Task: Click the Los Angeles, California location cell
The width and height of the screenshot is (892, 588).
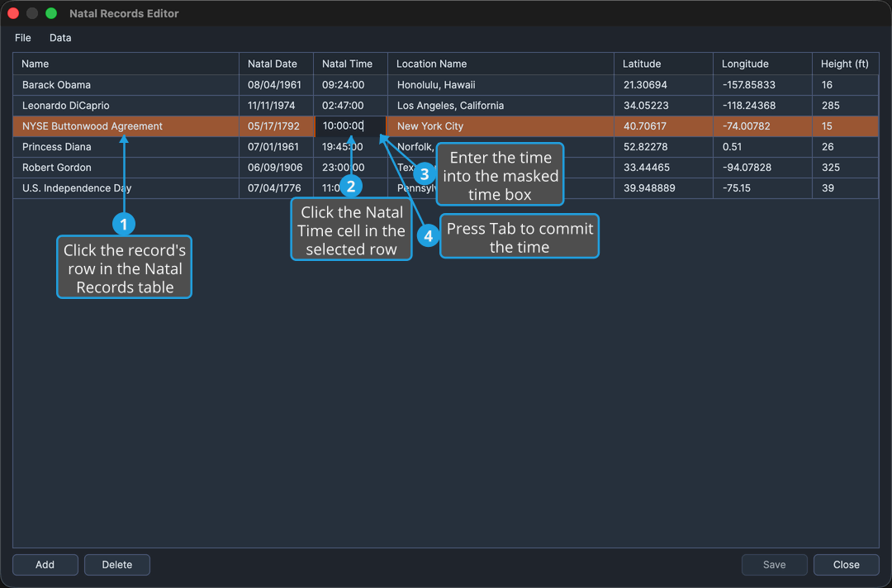Action: [x=501, y=105]
